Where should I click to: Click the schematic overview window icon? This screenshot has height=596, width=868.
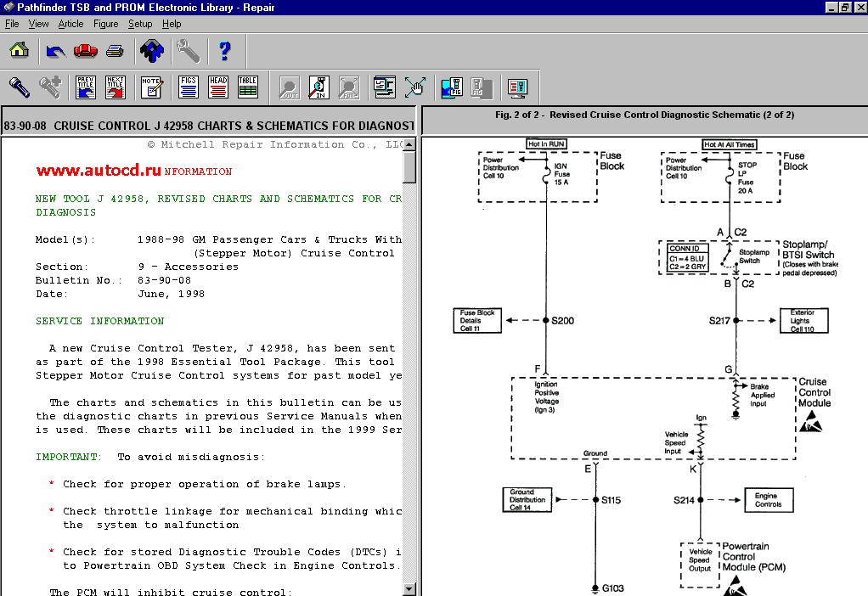(384, 87)
